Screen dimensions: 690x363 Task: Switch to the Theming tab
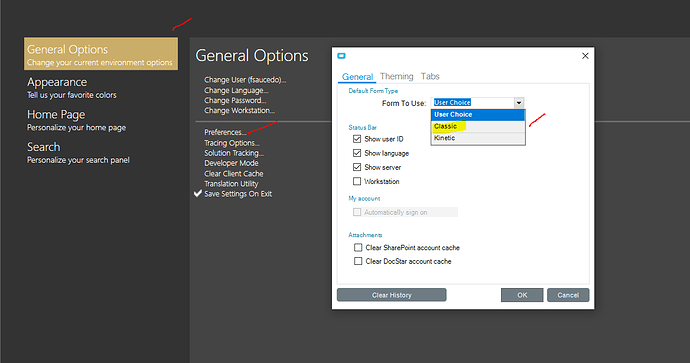click(x=396, y=77)
